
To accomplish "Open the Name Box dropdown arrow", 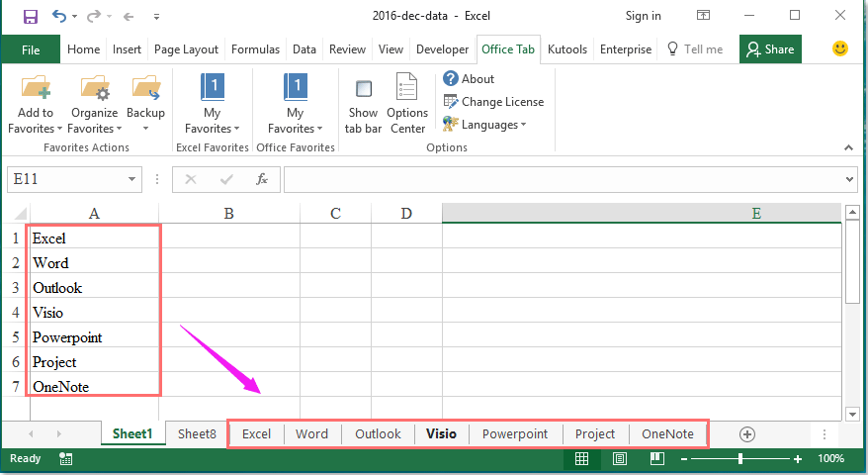I will pyautogui.click(x=131, y=179).
